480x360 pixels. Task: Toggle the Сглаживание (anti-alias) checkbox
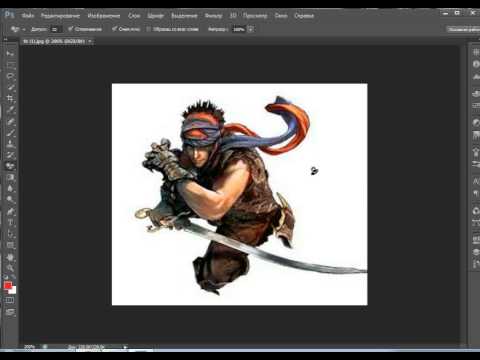coord(71,29)
